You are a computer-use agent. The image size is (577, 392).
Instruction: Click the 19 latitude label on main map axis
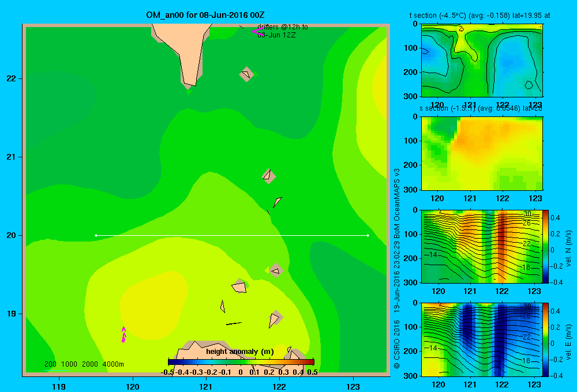click(12, 314)
